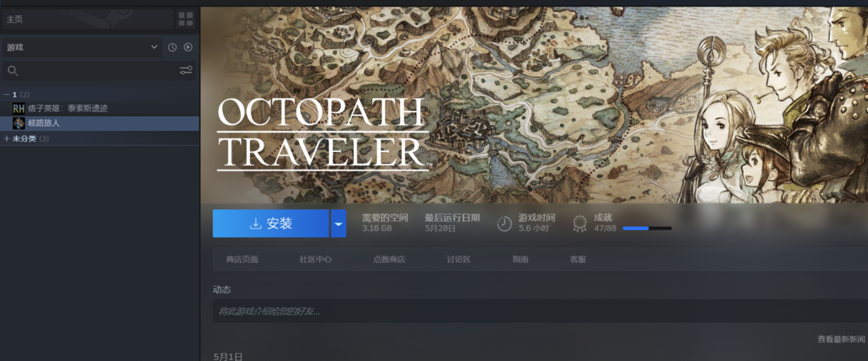Click the Octopath Traveler banner image
The width and height of the screenshot is (868, 361).
tap(534, 105)
